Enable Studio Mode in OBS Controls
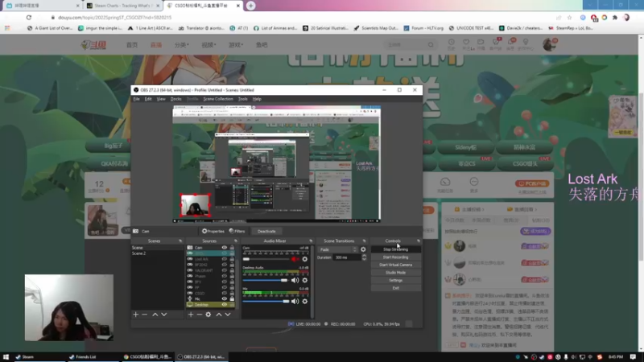The width and height of the screenshot is (644, 362). [x=395, y=273]
